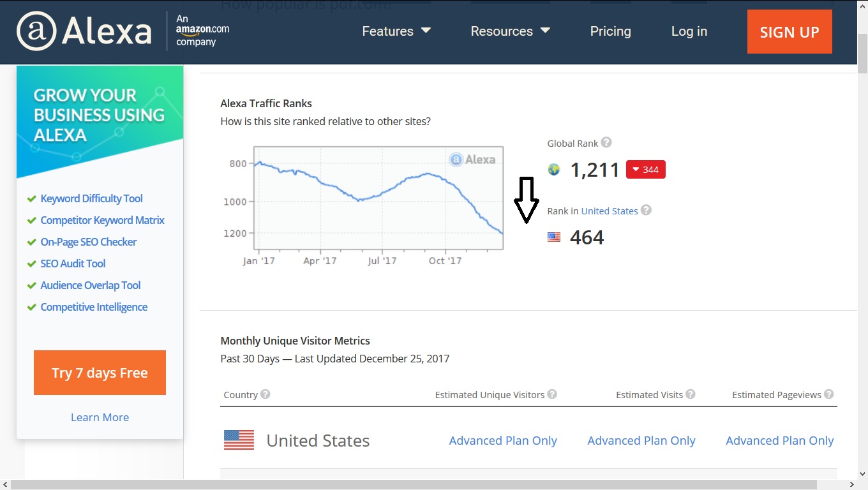This screenshot has width=868, height=490.
Task: Click Estimated Pageviews help icon
Action: pos(829,394)
